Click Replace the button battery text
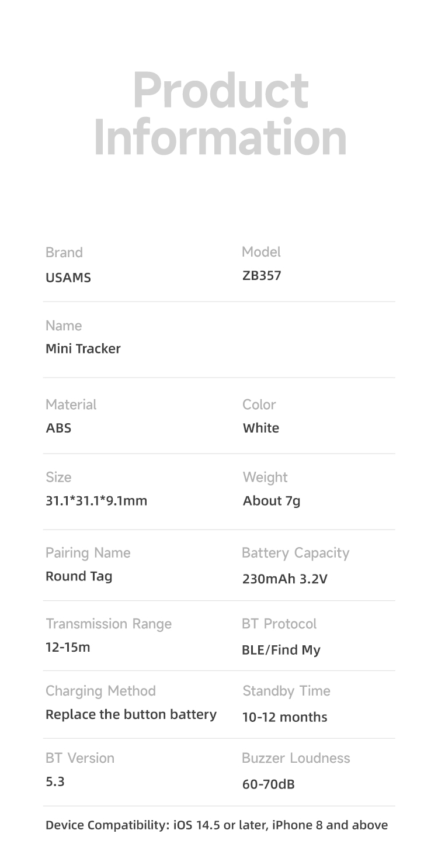This screenshot has width=438, height=868. tap(131, 714)
